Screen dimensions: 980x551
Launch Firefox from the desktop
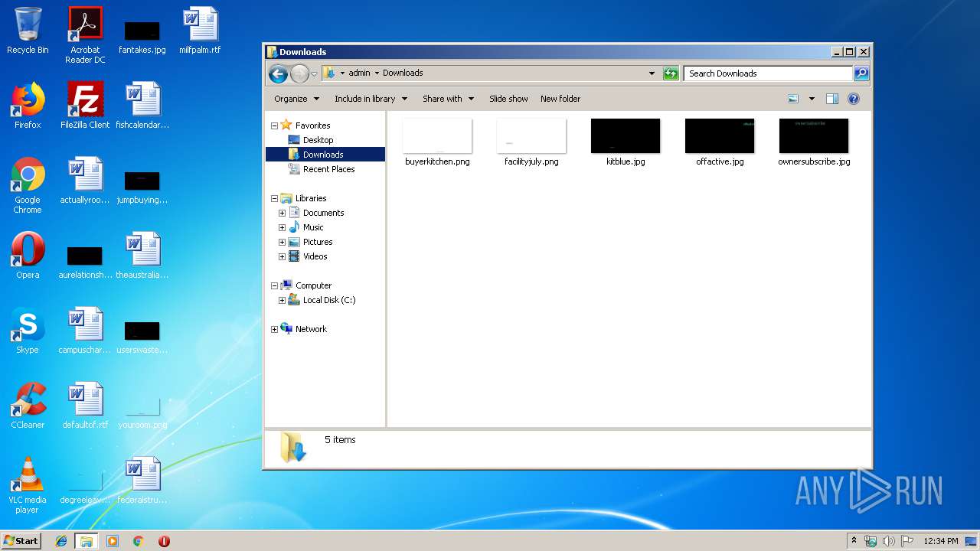pos(28,106)
